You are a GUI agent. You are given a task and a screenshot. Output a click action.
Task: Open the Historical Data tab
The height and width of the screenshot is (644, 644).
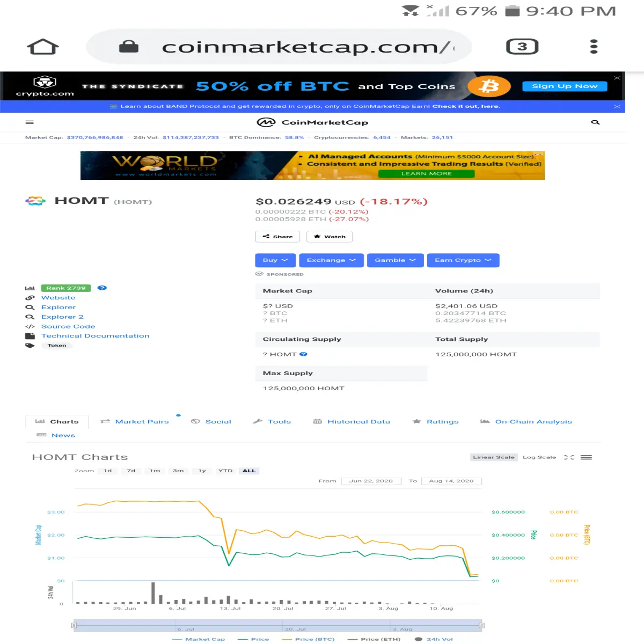tap(352, 422)
